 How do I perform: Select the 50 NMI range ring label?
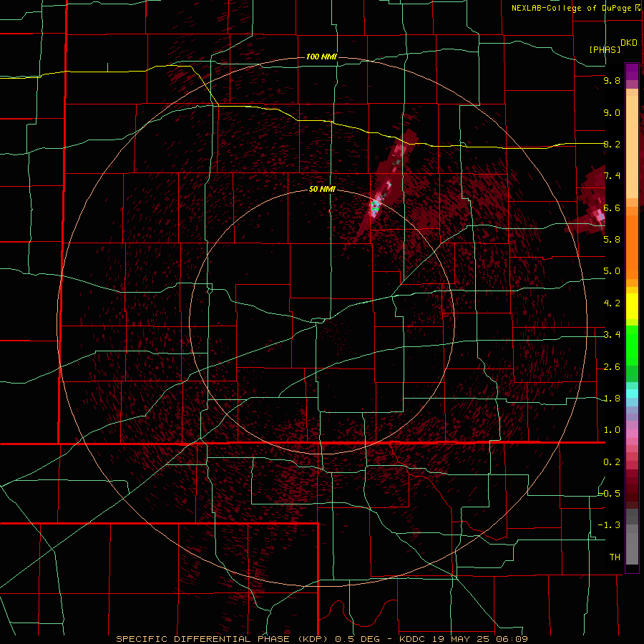(x=322, y=189)
